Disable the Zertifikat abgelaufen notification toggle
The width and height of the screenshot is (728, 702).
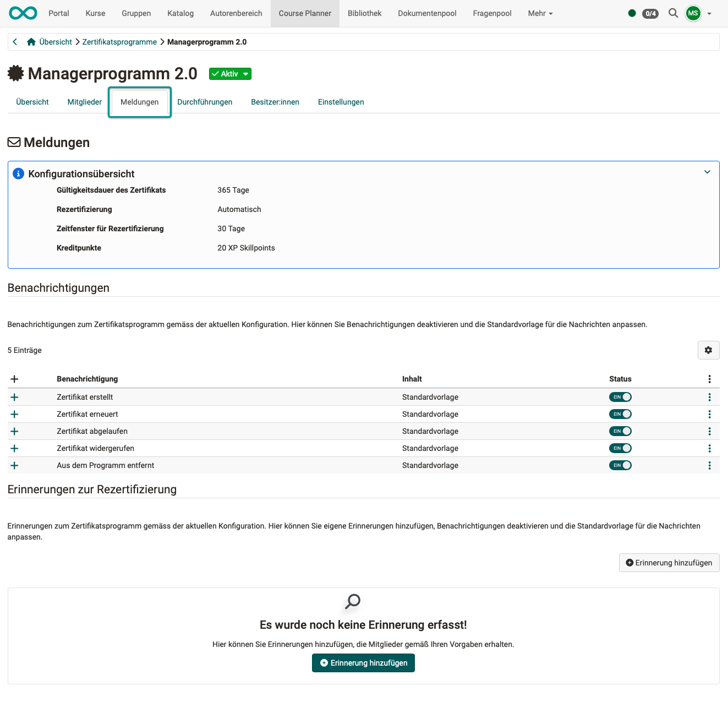(x=620, y=431)
